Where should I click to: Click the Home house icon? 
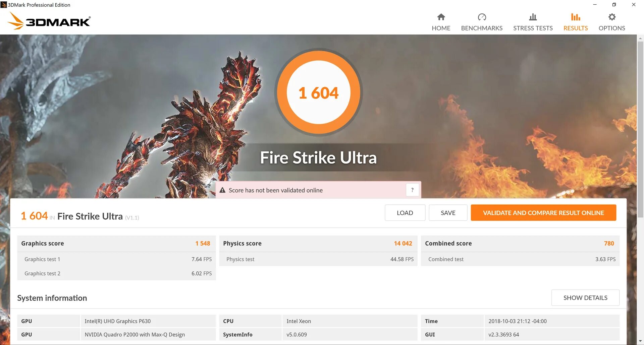click(x=441, y=17)
